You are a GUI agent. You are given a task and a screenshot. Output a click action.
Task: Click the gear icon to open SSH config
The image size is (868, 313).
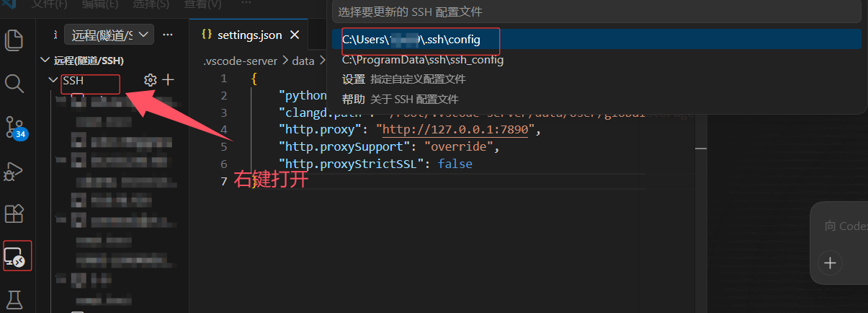click(x=151, y=80)
